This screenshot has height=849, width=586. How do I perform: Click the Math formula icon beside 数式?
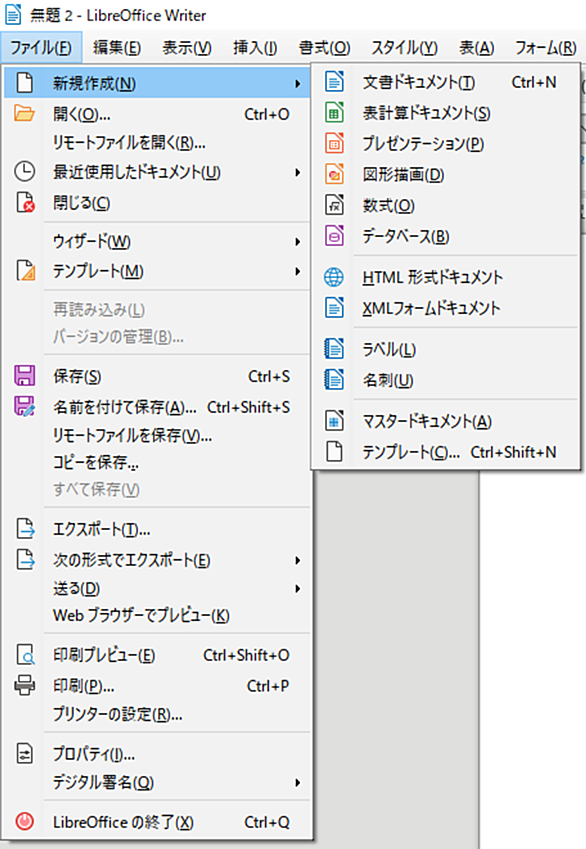coord(334,205)
